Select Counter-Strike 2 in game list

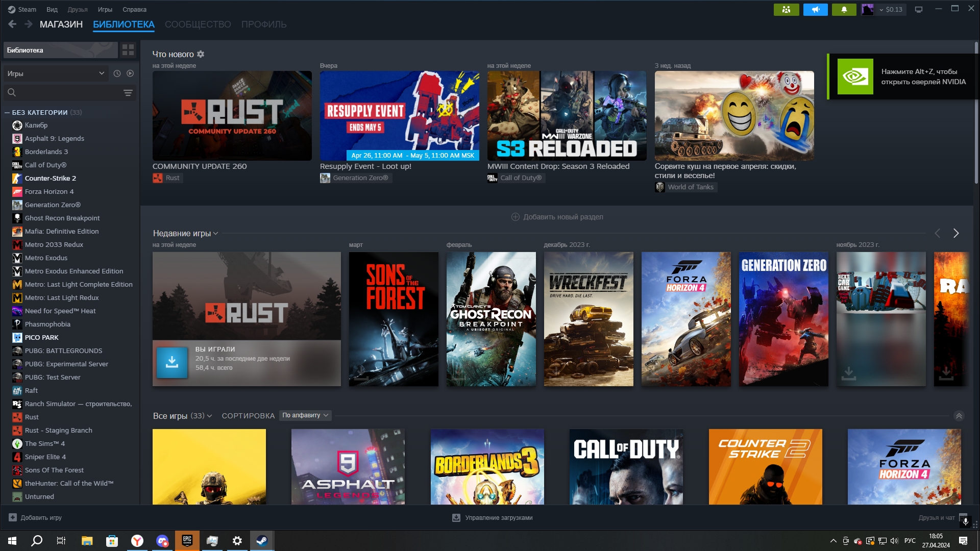pyautogui.click(x=50, y=178)
